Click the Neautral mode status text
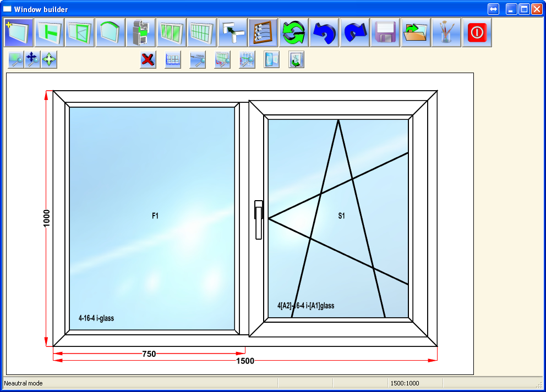The height and width of the screenshot is (392, 546). click(x=23, y=383)
